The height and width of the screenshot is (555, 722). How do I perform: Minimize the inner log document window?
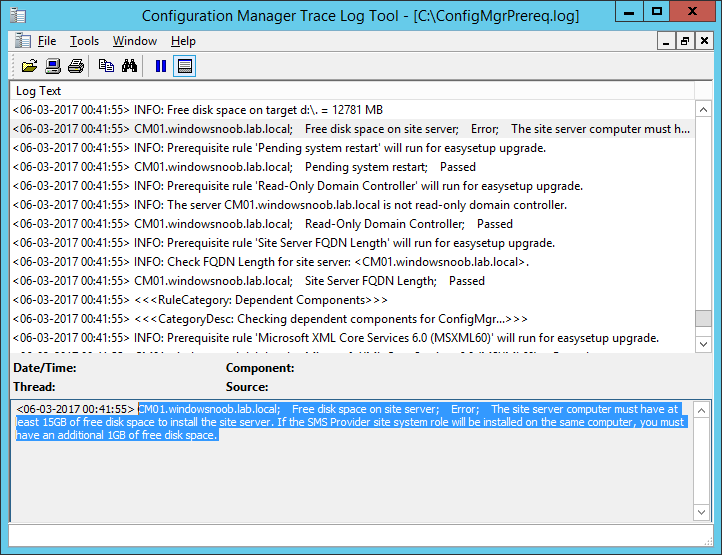(666, 41)
